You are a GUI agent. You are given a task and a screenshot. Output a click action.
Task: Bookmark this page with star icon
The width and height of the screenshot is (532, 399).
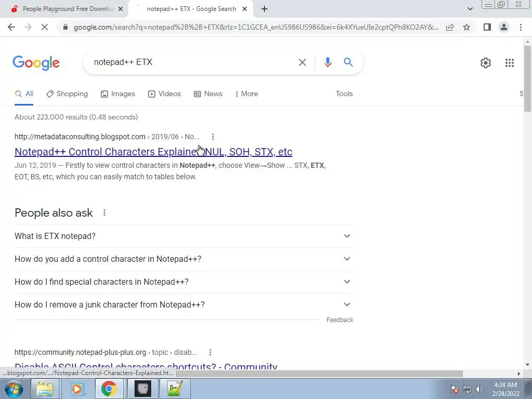[467, 27]
